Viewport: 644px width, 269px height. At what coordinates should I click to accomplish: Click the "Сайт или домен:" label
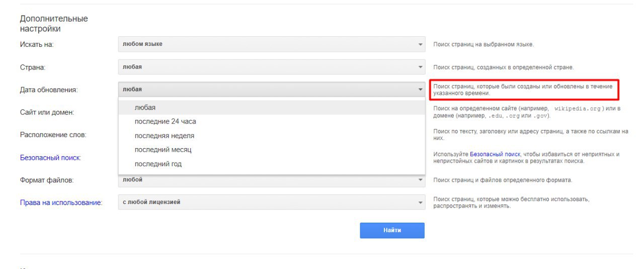pyautogui.click(x=47, y=112)
